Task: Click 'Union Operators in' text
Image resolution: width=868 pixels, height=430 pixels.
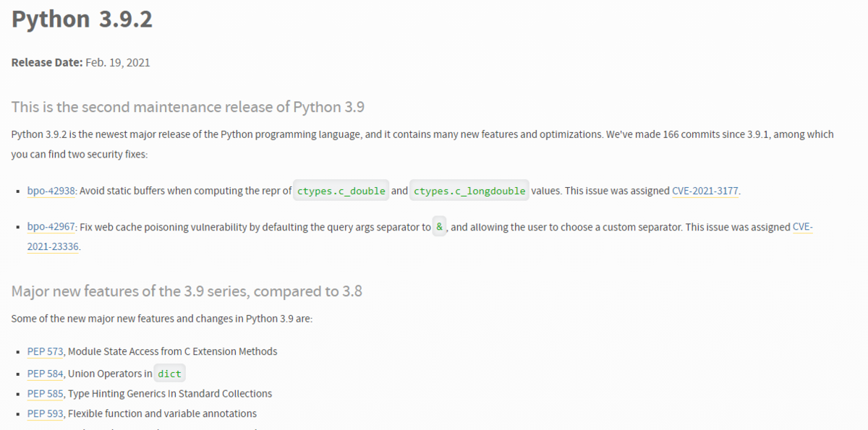Action: (x=110, y=374)
